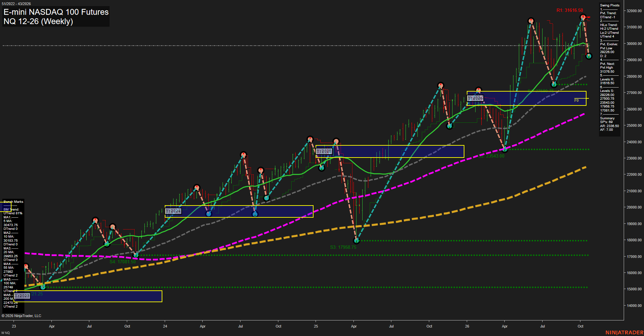Click the Y:2023 yearly range label
This screenshot has width=644, height=336.
[x=22, y=296]
